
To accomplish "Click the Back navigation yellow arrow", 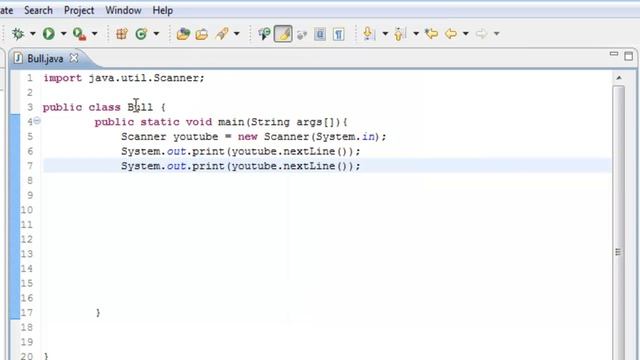I will (451, 33).
